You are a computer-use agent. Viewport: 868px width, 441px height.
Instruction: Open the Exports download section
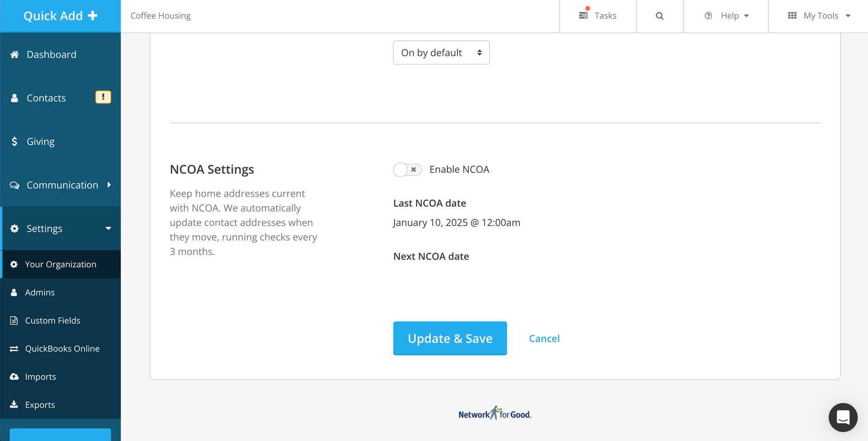point(40,404)
